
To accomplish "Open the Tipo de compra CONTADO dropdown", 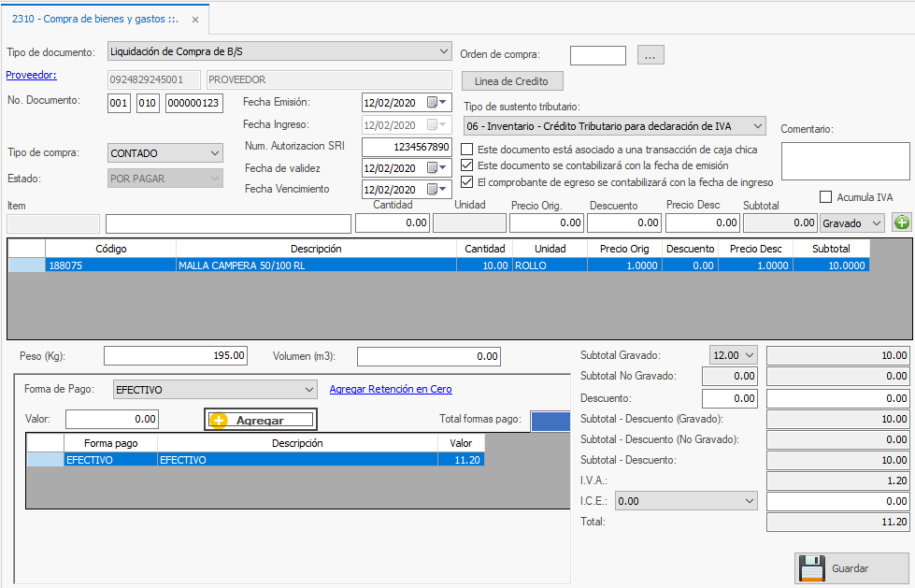I will pos(215,152).
